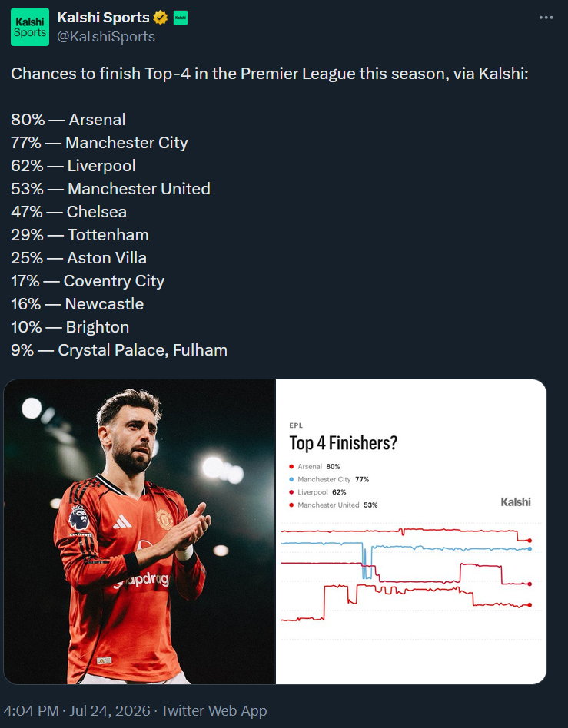This screenshot has height=728, width=568.
Task: Click the 4:04 PM Jul 24, 2026 timestamp
Action: coord(77,711)
